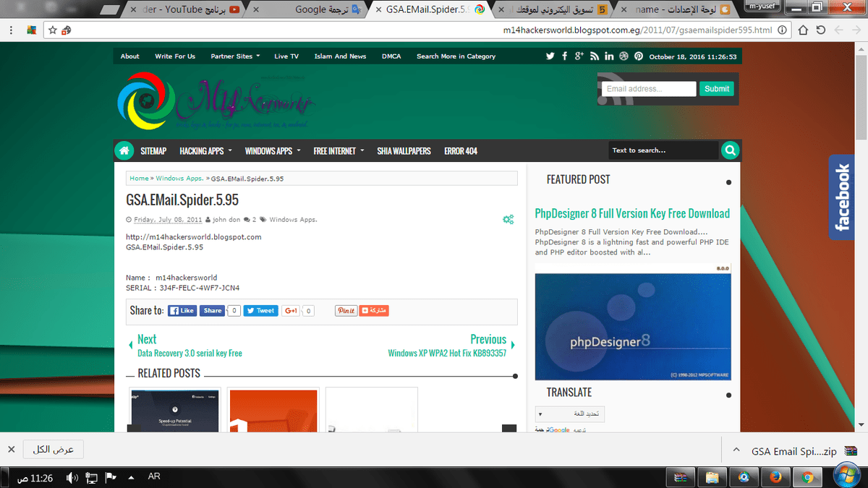The width and height of the screenshot is (868, 488).
Task: Click the volume speaker tray icon
Action: pos(72,478)
